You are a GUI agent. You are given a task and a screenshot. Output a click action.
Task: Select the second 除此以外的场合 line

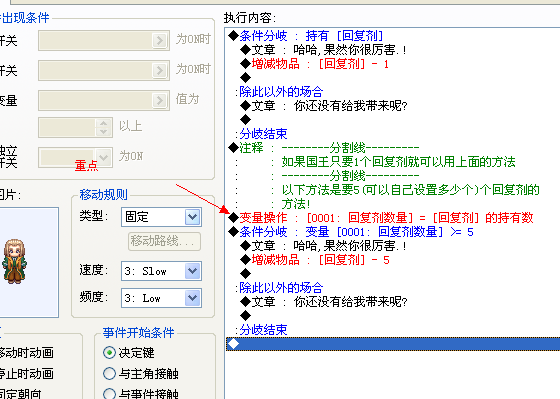279,288
